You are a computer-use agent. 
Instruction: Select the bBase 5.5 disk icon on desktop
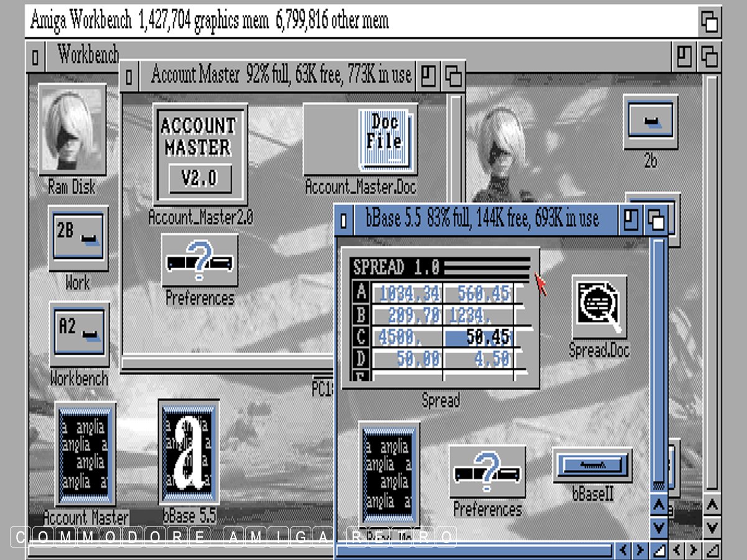coord(189,452)
